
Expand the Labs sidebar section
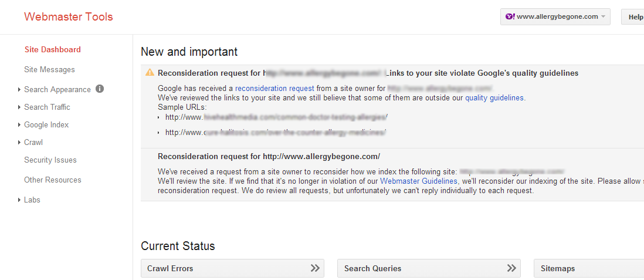32,200
